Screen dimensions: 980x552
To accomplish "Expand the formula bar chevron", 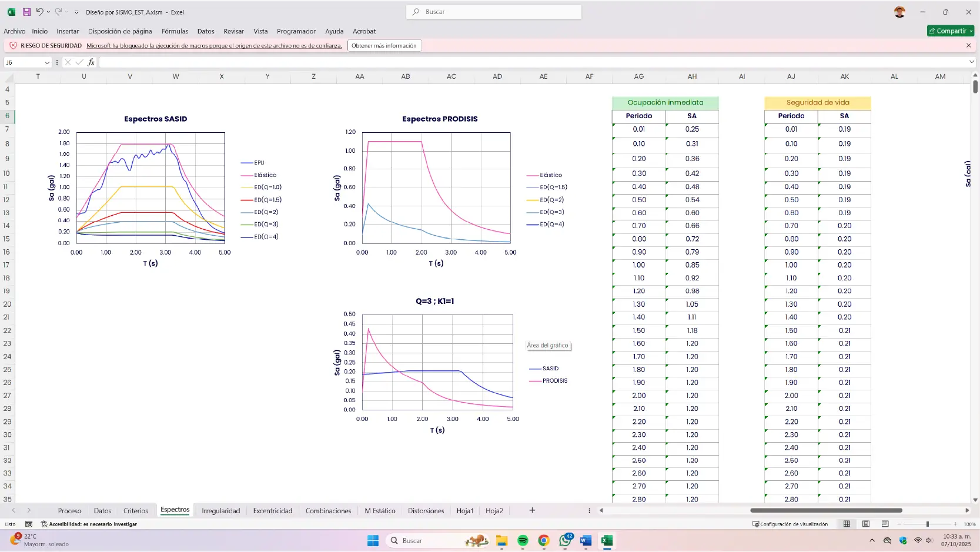I will (971, 62).
